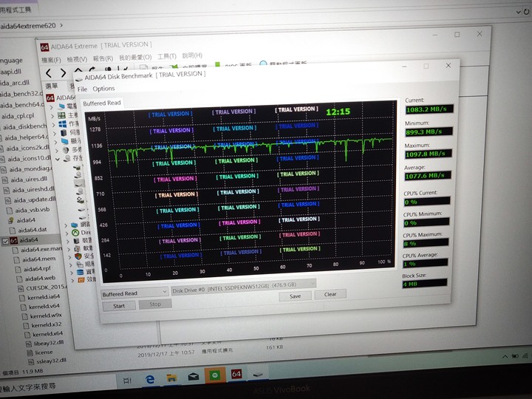Click the Back arrow in AIDA64 toolbar
This screenshot has width=532, height=399.
click(x=49, y=73)
